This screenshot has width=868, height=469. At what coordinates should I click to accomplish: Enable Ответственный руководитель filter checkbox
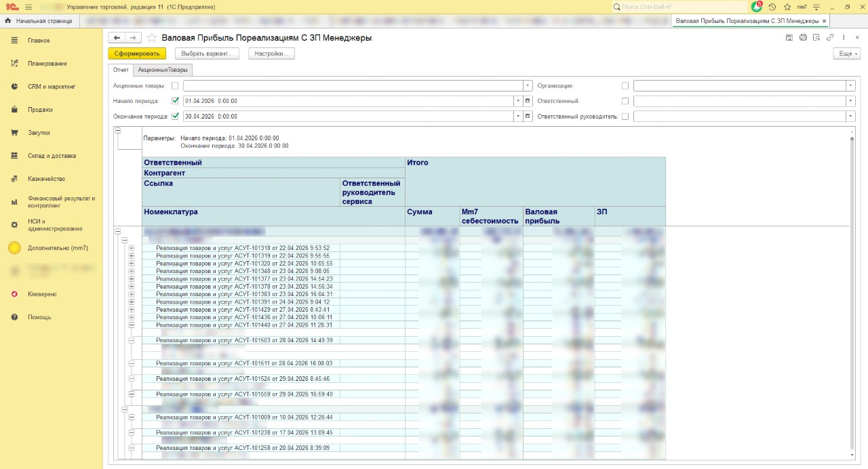[625, 117]
